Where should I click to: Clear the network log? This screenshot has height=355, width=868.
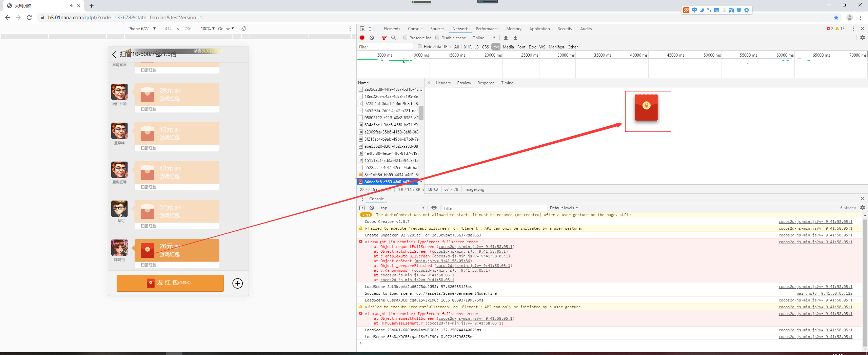(x=372, y=38)
